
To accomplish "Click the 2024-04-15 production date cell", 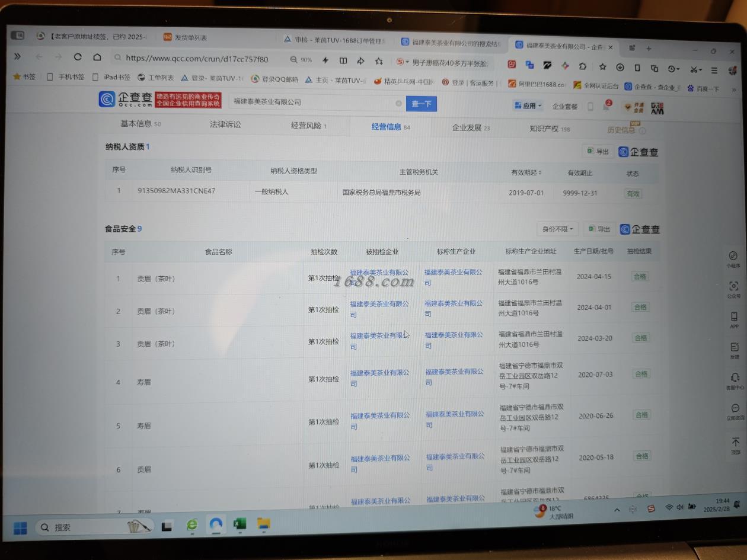I will (594, 276).
